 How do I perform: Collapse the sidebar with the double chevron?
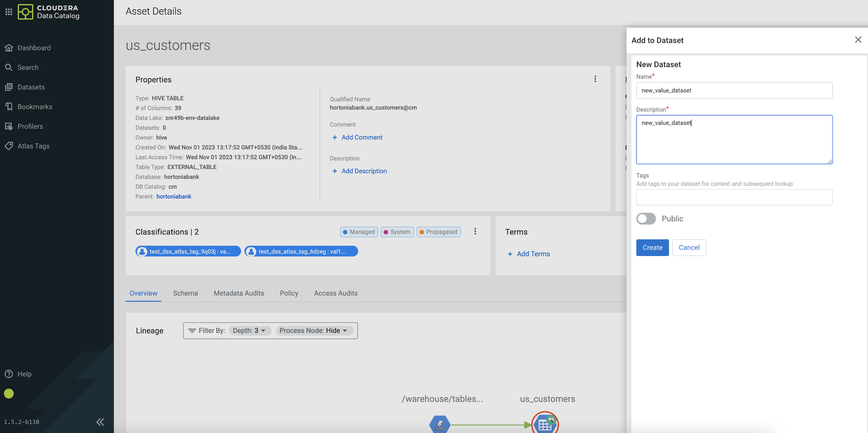[x=100, y=422]
